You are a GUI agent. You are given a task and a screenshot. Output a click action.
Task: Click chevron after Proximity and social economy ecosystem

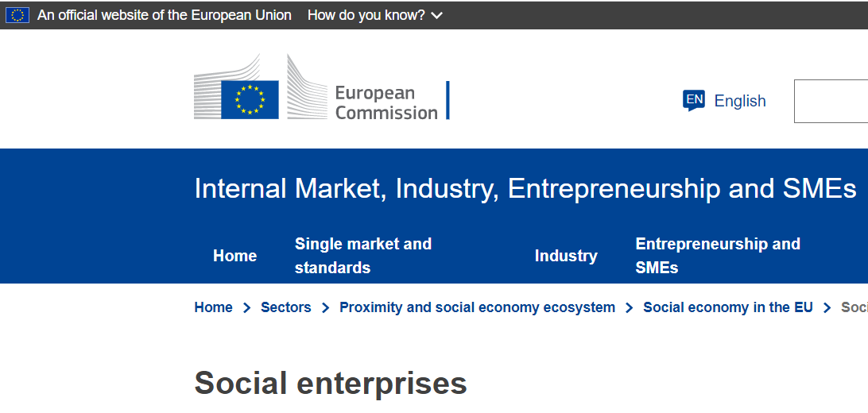point(630,308)
